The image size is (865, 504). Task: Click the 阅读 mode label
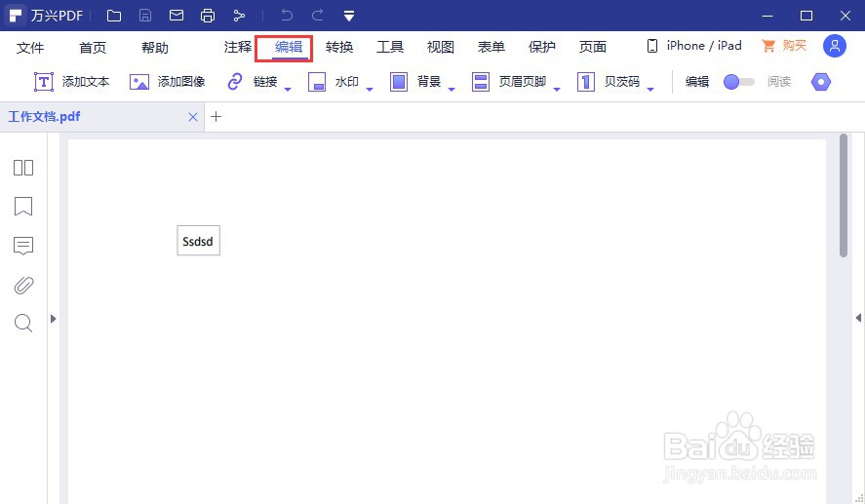click(779, 82)
